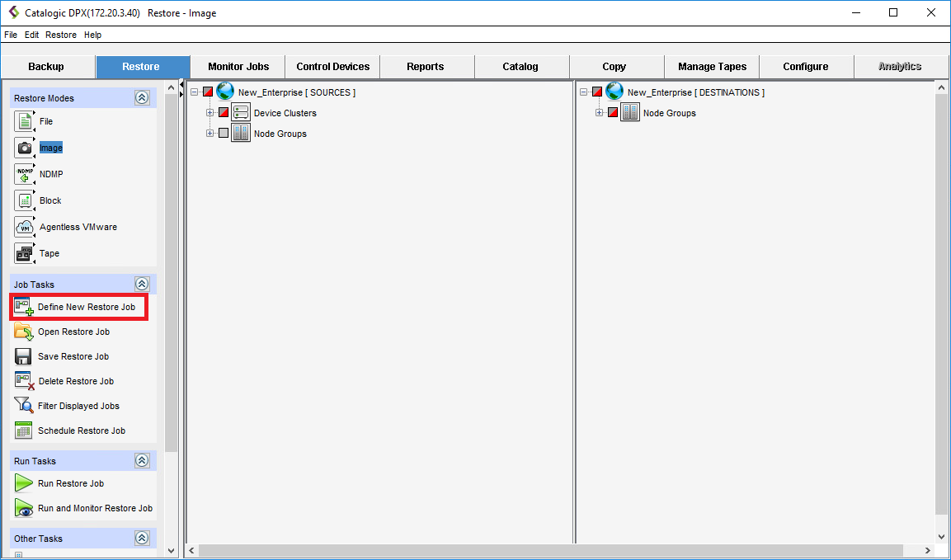Click the Filter Displayed Jobs funnel icon
Screen dimensions: 951x560
coord(23,406)
